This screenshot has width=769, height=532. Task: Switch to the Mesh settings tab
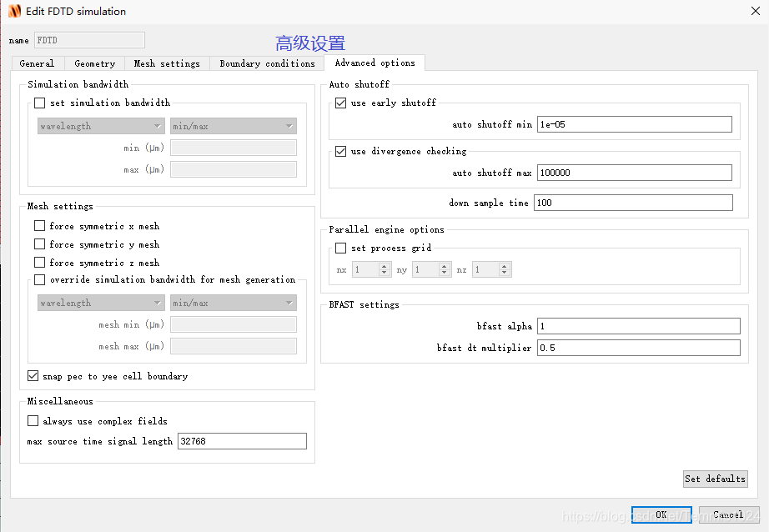167,63
